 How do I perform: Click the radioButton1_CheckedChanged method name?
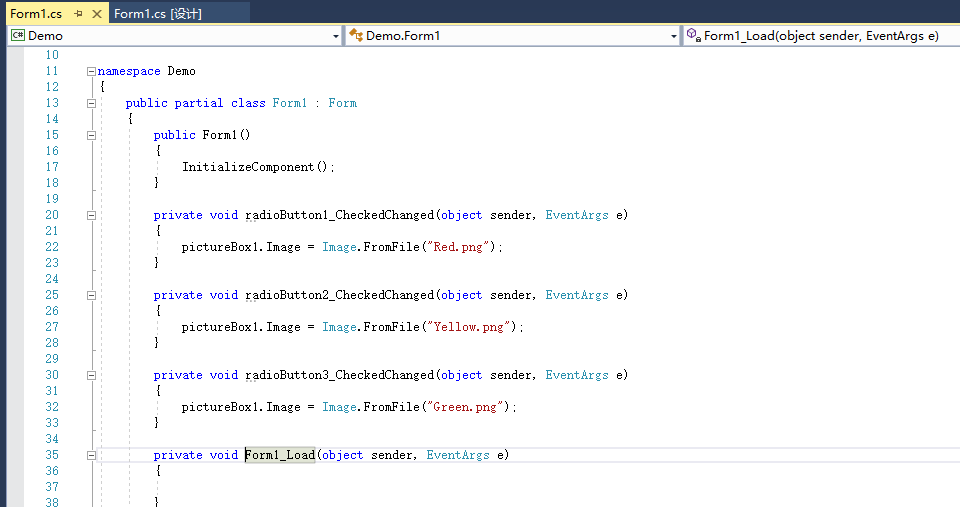click(x=340, y=215)
